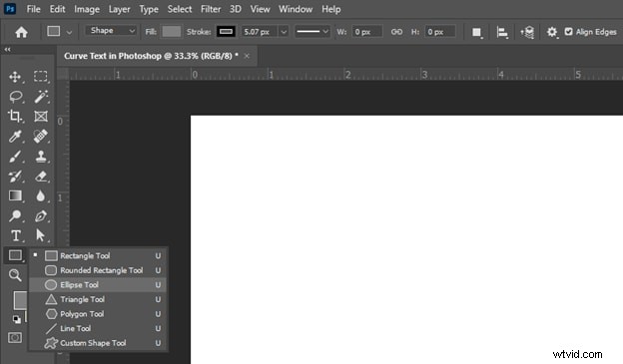Select the Type tool
Image resolution: width=623 pixels, height=364 pixels.
[x=16, y=235]
